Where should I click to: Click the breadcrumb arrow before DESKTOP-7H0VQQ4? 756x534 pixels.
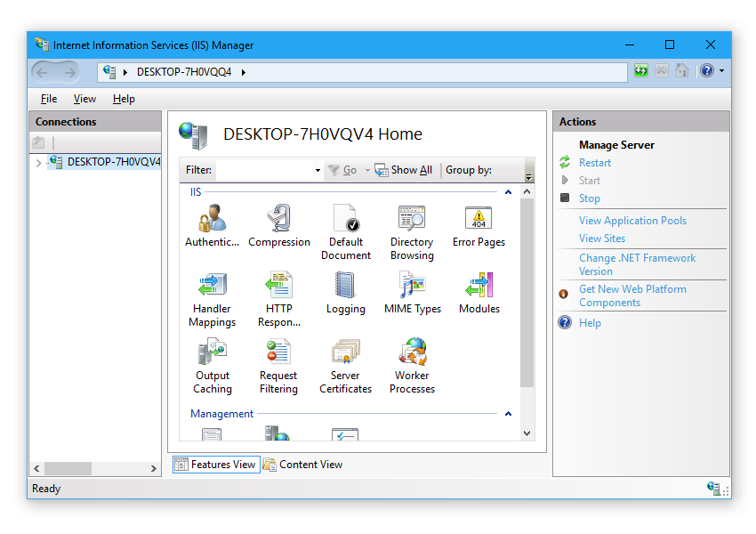pos(125,72)
